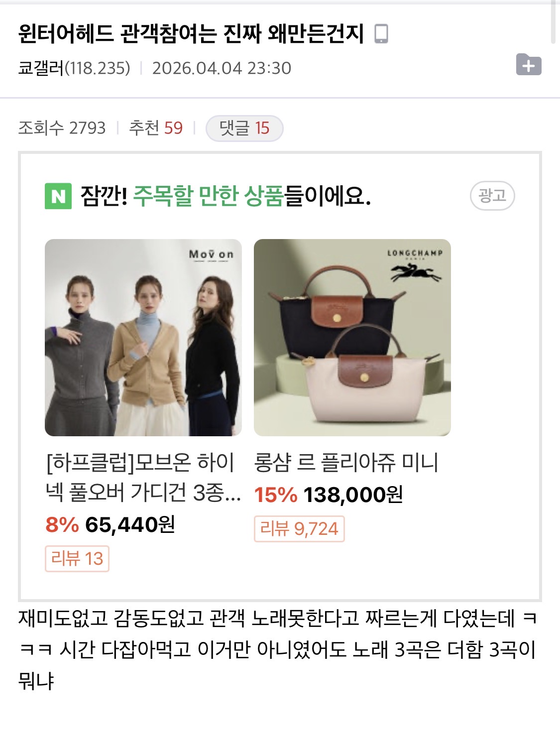Click the vertical scrollbar at right edge
This screenshot has height=753, width=560.
pos(553,22)
